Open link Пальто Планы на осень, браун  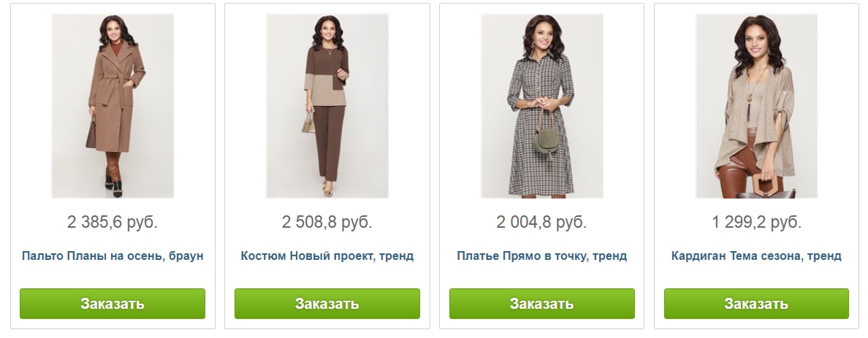point(113,256)
